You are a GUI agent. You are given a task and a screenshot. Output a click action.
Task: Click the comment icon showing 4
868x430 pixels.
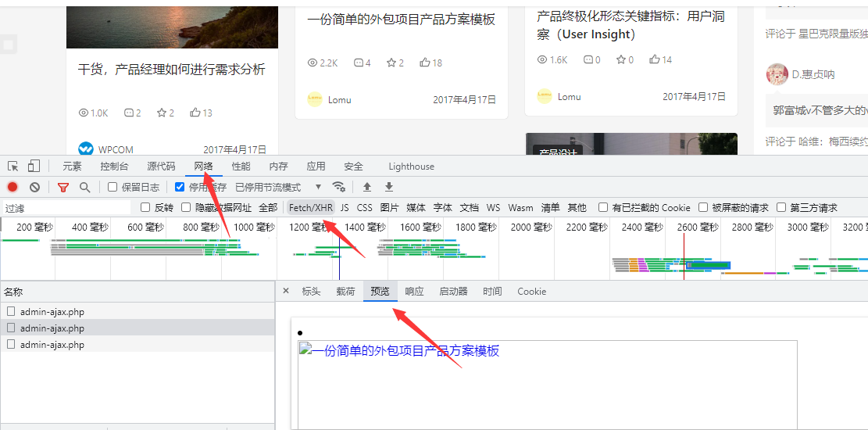tap(358, 63)
